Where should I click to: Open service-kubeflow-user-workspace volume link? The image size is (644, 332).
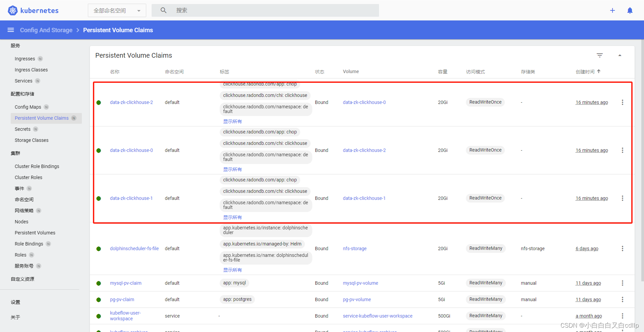click(378, 316)
